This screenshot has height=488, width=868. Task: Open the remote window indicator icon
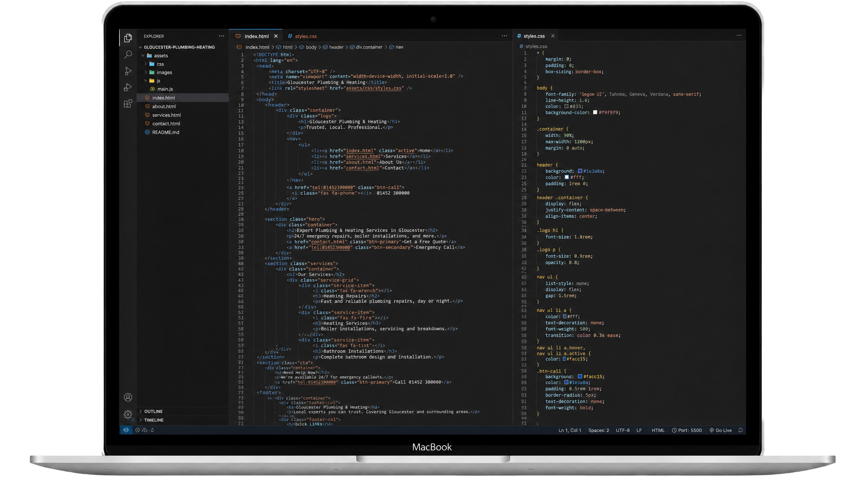126,430
